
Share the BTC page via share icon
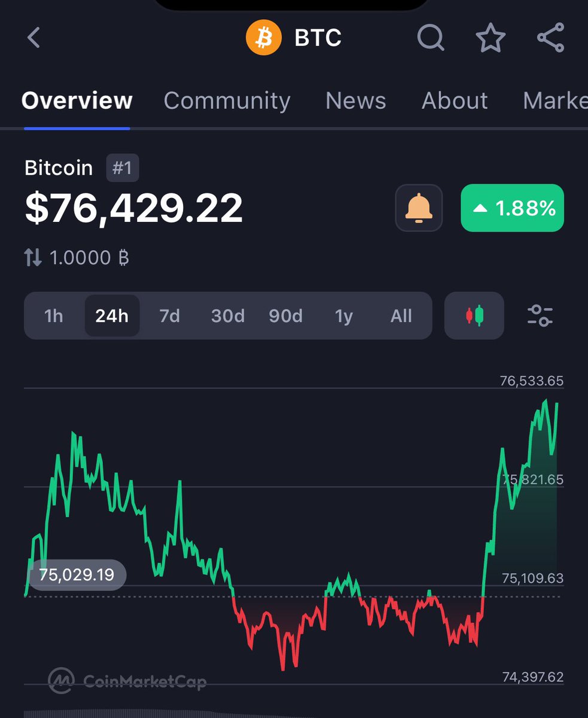coord(550,38)
